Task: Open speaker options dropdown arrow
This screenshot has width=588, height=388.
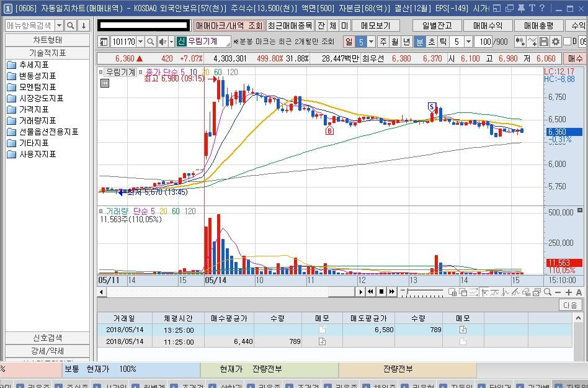Action: pos(171,42)
